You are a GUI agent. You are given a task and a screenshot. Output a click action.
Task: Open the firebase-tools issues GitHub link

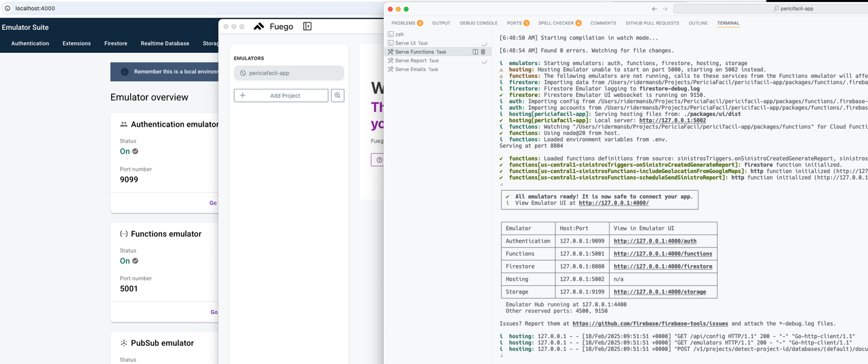coord(652,324)
